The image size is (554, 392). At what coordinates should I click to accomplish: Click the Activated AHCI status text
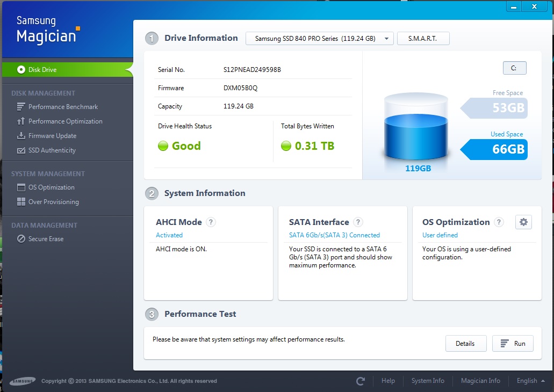tap(169, 235)
